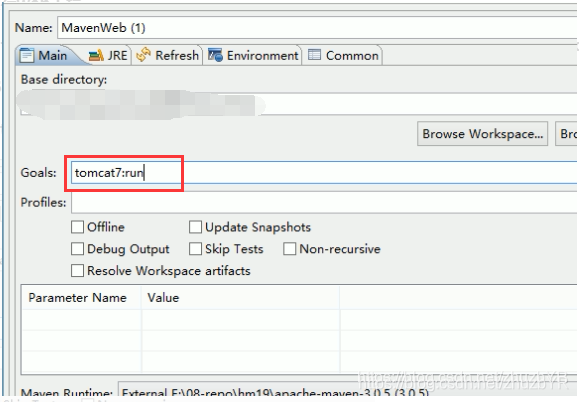Click the Goals label
The width and height of the screenshot is (579, 402).
click(x=38, y=172)
